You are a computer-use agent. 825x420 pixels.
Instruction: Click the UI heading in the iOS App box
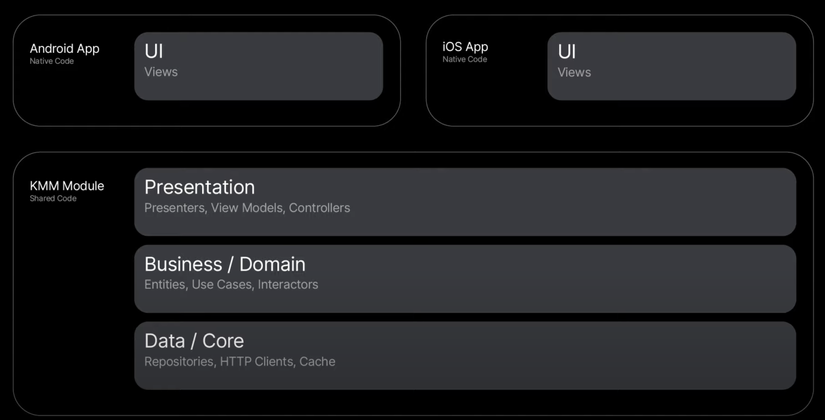pyautogui.click(x=566, y=51)
